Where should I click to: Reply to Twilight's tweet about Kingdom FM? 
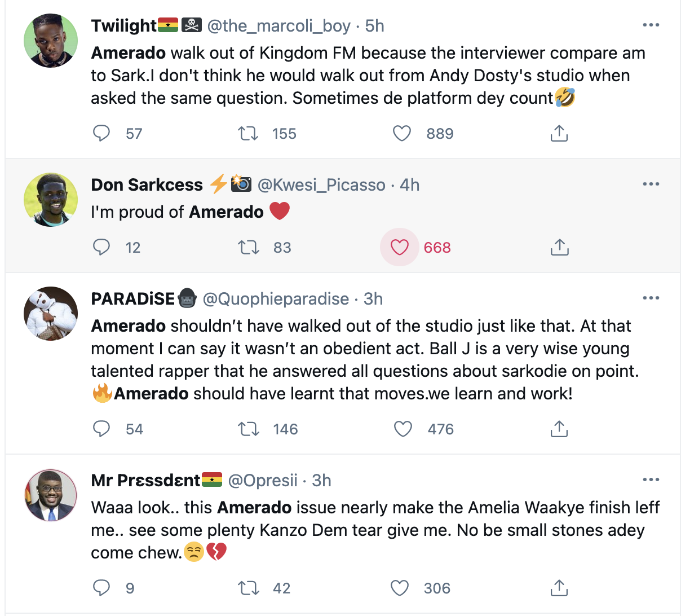101,133
